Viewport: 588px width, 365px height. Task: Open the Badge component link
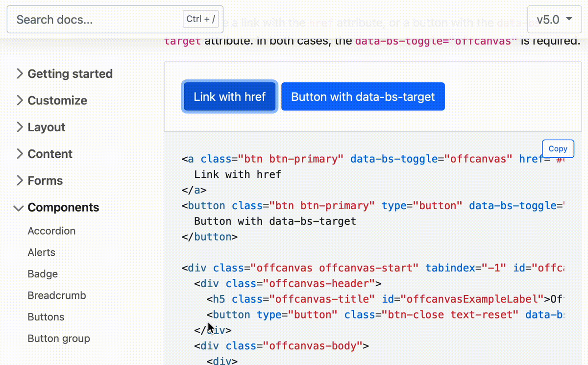coord(43,274)
